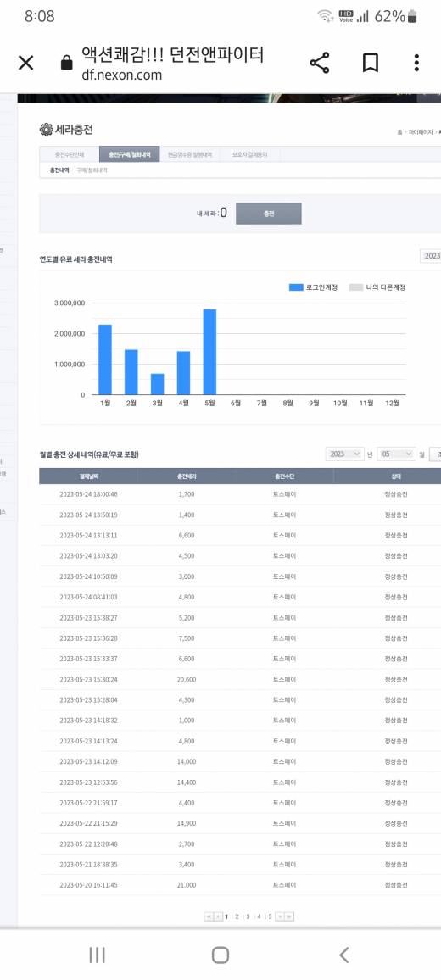The height and width of the screenshot is (980, 441).
Task: Select row dated 2023-05-22 21:59:17
Action: [240, 803]
